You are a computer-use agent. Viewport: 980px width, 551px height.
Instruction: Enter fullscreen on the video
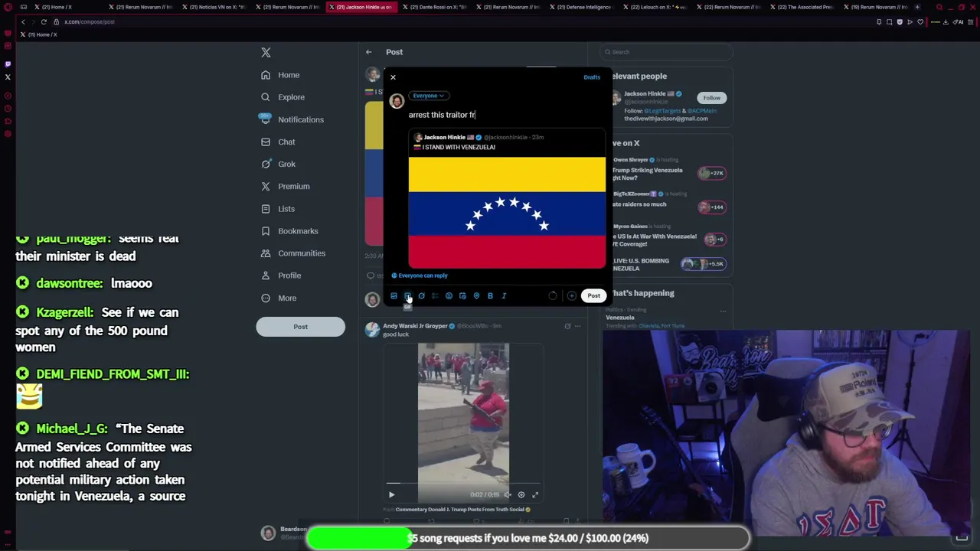[x=535, y=495]
